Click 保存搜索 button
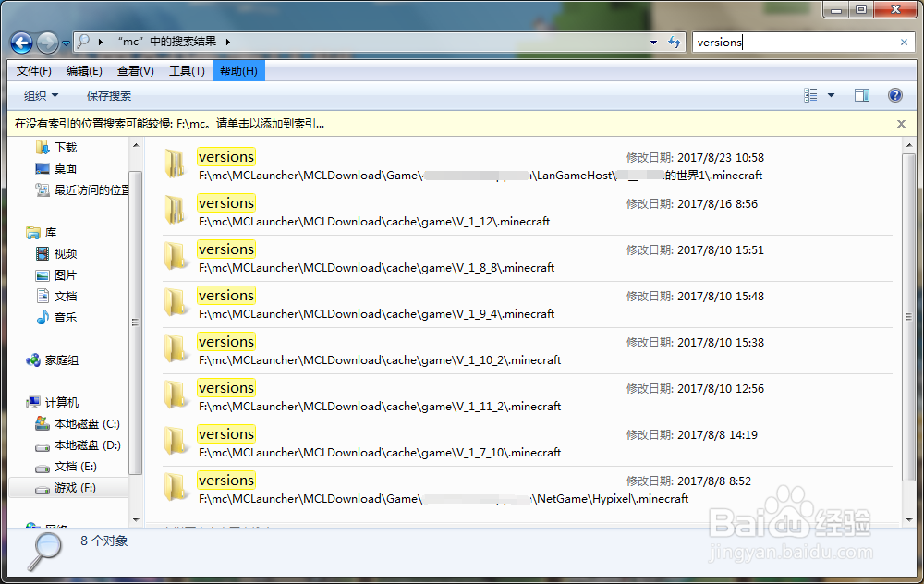The width and height of the screenshot is (924, 584). click(x=109, y=95)
